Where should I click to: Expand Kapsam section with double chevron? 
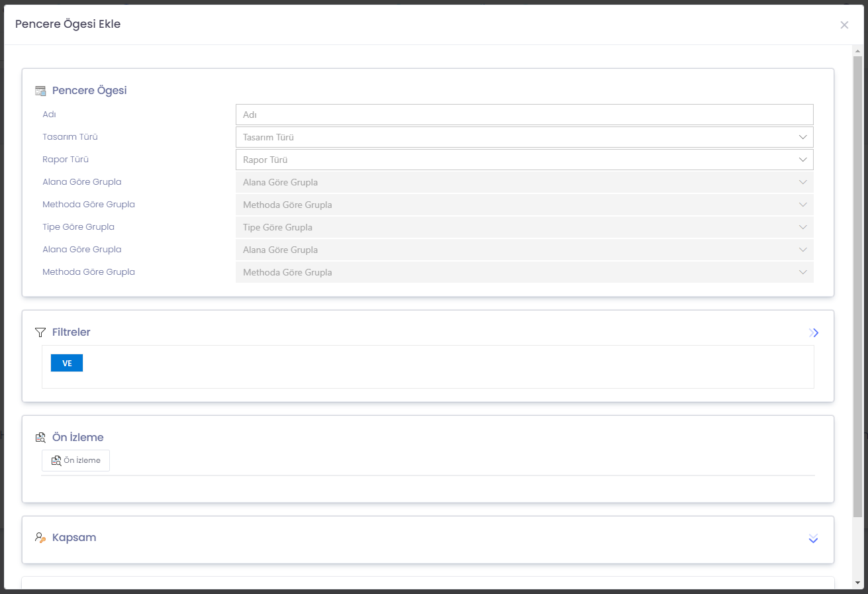click(814, 538)
